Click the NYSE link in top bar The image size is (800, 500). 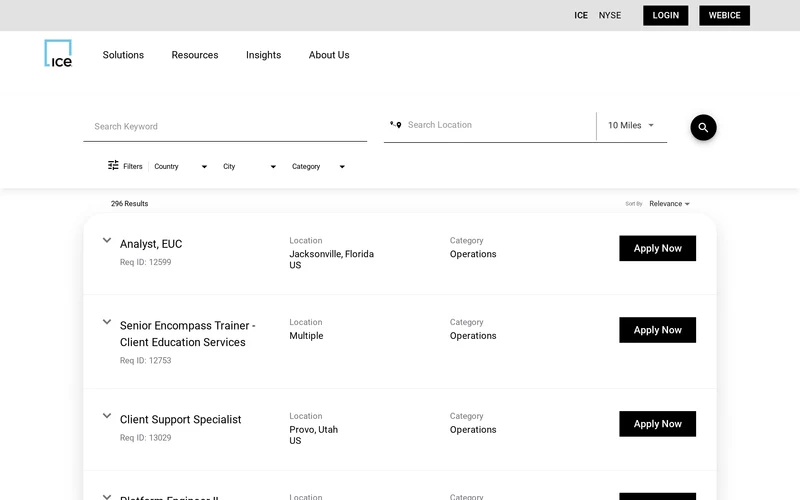tap(610, 15)
